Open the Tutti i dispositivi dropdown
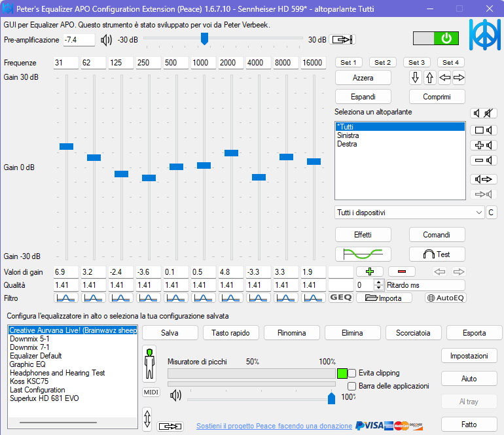 point(409,213)
